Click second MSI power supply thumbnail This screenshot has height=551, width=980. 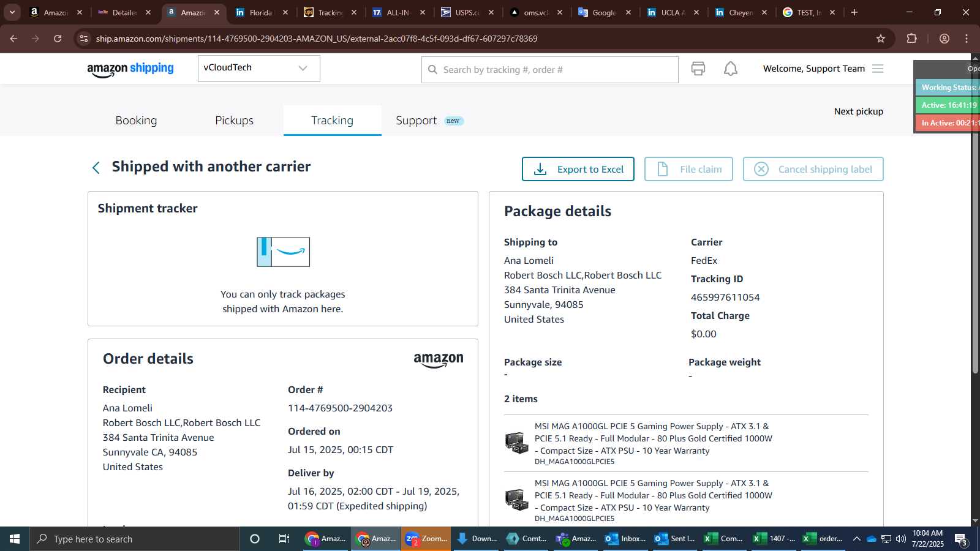517,500
